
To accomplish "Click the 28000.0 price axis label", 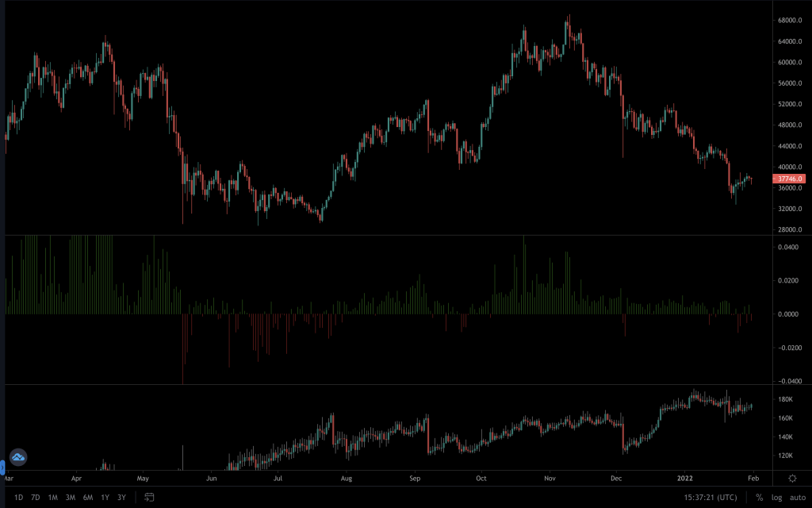I will click(x=790, y=229).
